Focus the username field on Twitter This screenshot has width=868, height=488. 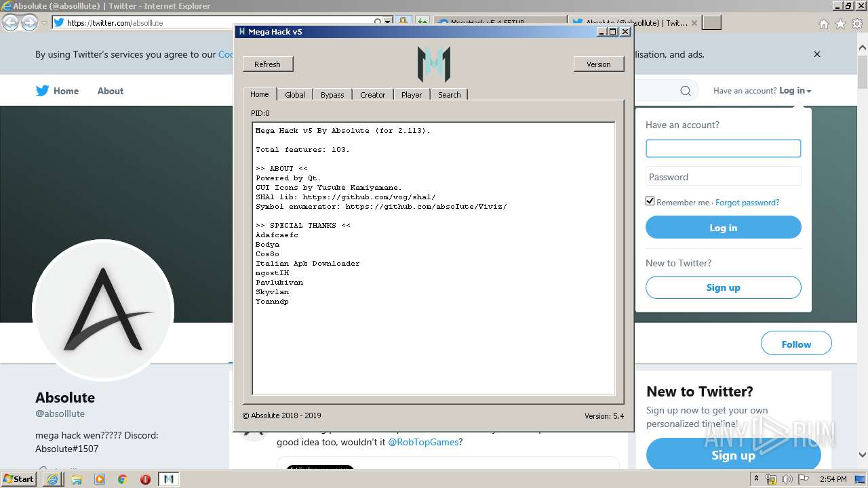pyautogui.click(x=723, y=148)
